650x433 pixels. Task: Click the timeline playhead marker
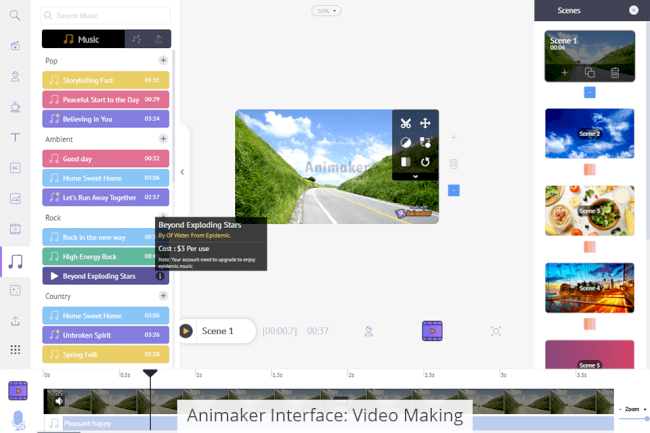(x=150, y=373)
